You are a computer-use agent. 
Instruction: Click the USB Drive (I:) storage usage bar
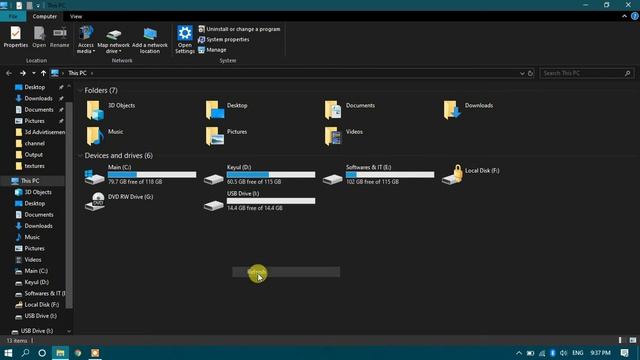pyautogui.click(x=271, y=201)
